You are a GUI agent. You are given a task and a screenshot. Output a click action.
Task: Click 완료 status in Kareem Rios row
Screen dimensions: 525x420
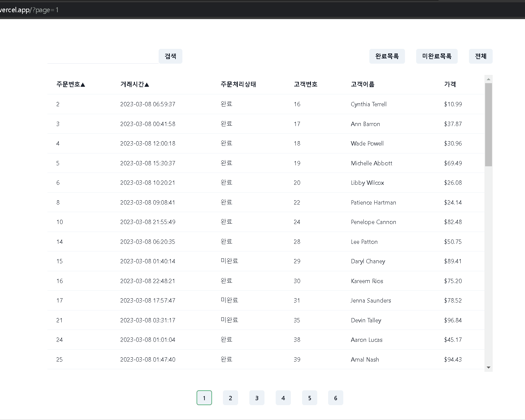[226, 281]
